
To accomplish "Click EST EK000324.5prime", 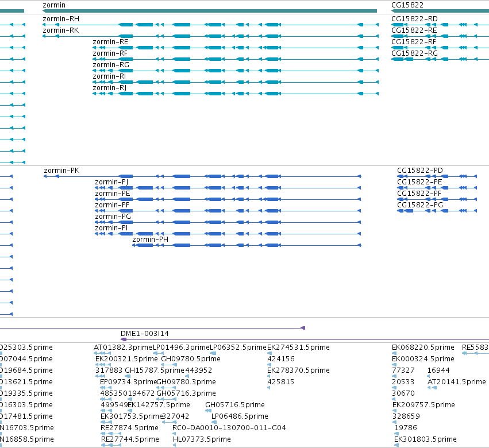I will (x=423, y=359).
